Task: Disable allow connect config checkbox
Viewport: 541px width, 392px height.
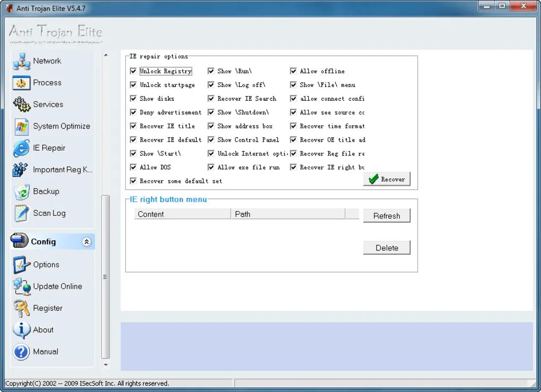Action: [293, 99]
